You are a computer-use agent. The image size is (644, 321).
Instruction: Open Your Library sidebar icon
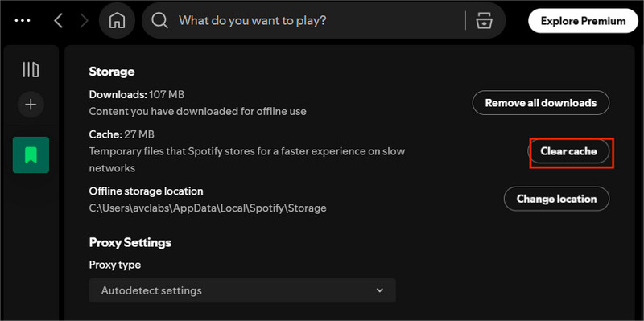point(31,69)
